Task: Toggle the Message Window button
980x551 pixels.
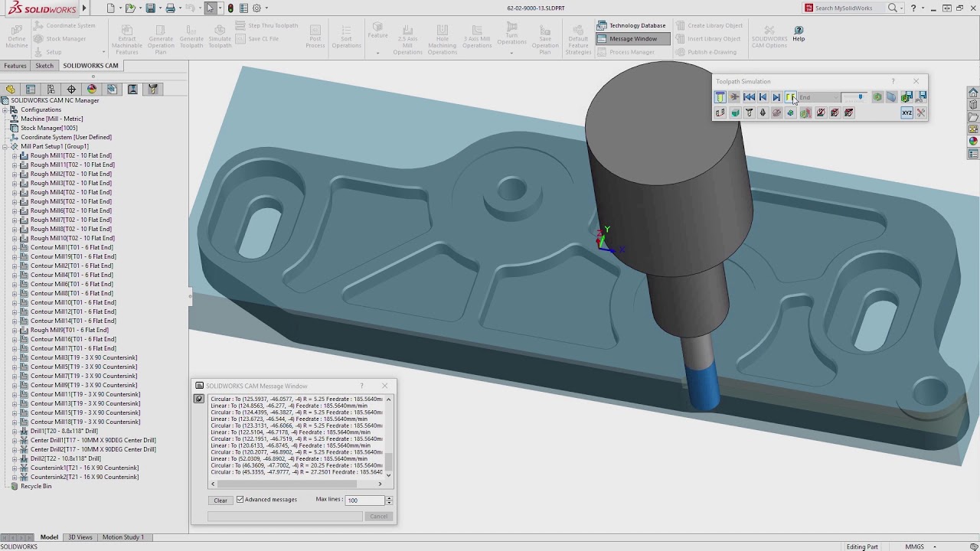Action: pyautogui.click(x=632, y=38)
